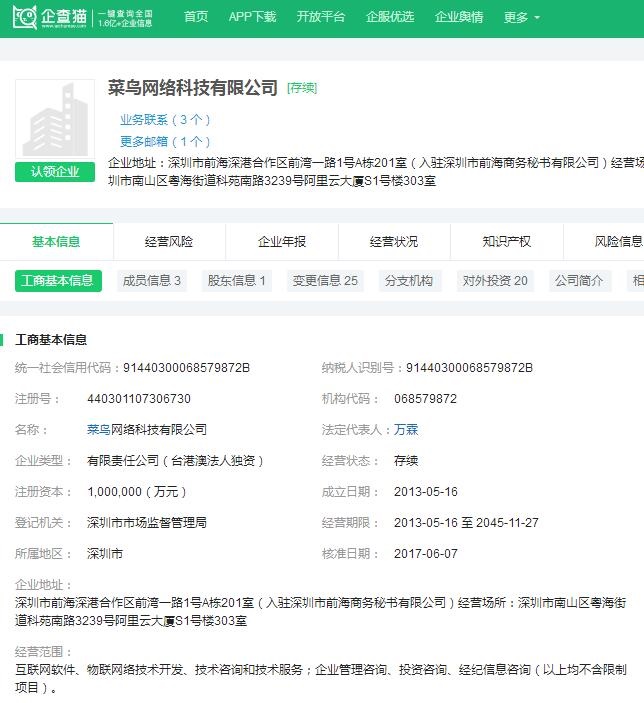Open 更多邮箱（1个）link
The height and width of the screenshot is (703, 644).
165,142
